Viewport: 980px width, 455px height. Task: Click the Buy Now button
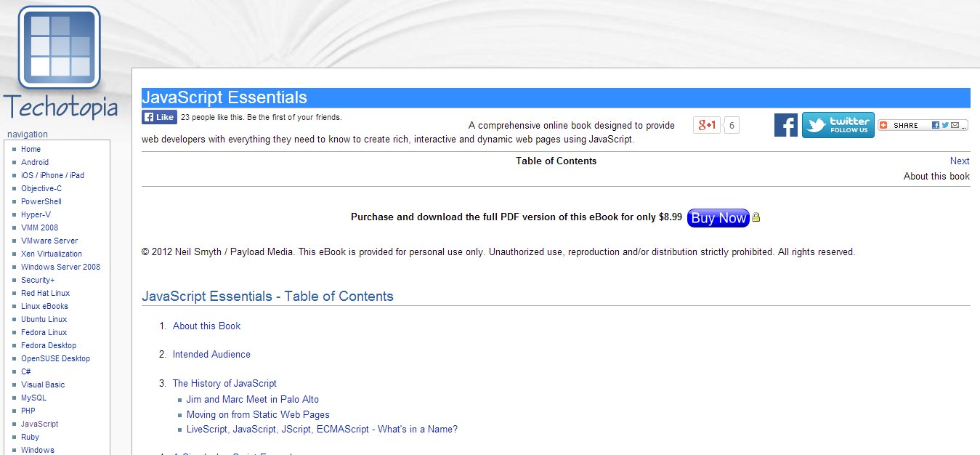coord(718,218)
